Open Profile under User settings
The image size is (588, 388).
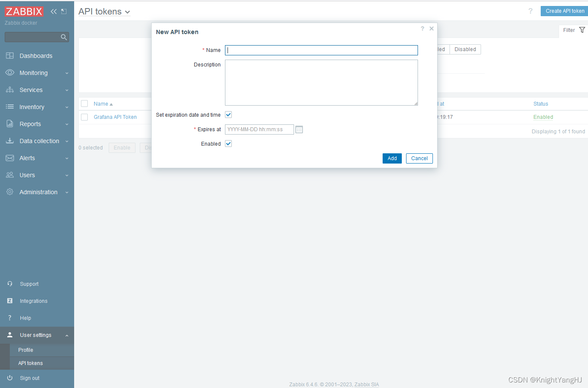(42, 350)
